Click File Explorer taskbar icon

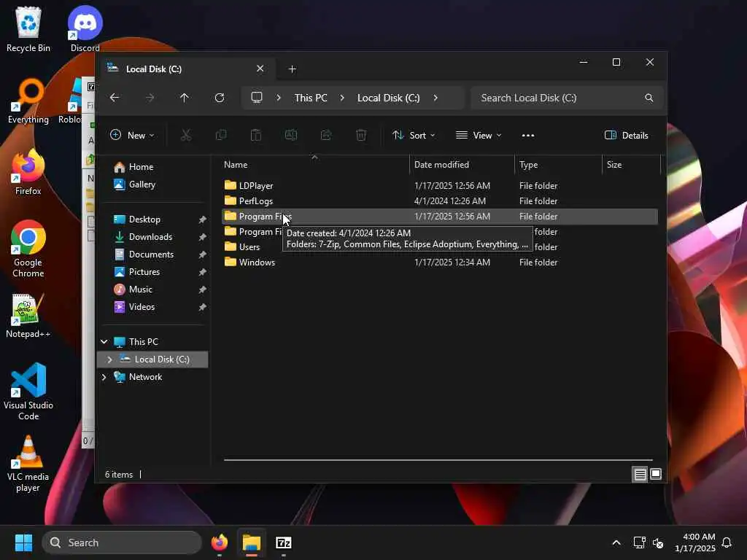pos(252,542)
